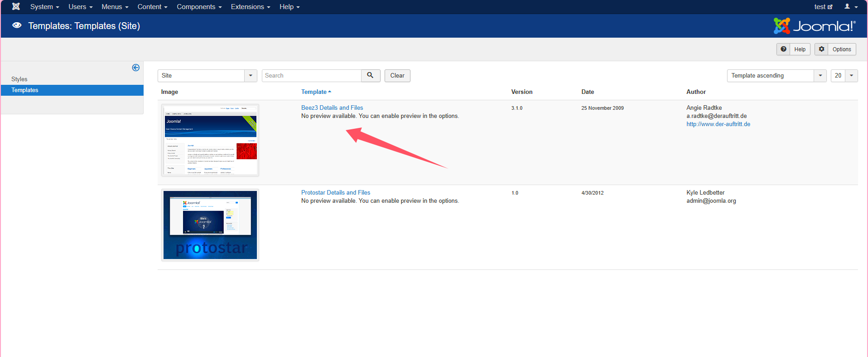Click inside the Search text field

click(311, 75)
